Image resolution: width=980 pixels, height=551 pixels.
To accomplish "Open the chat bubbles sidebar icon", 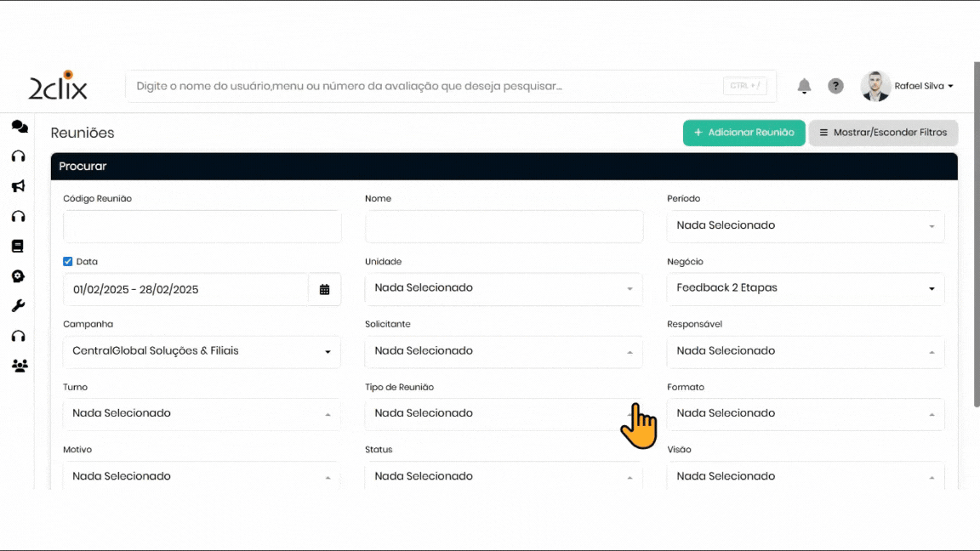I will click(19, 127).
